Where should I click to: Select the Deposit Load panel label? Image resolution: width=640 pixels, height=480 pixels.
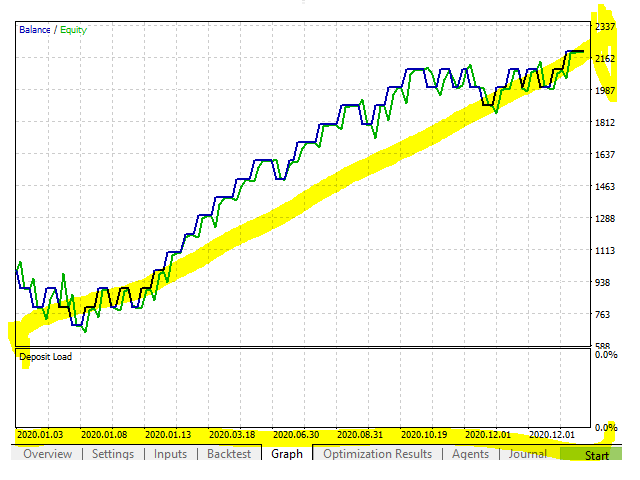point(46,357)
